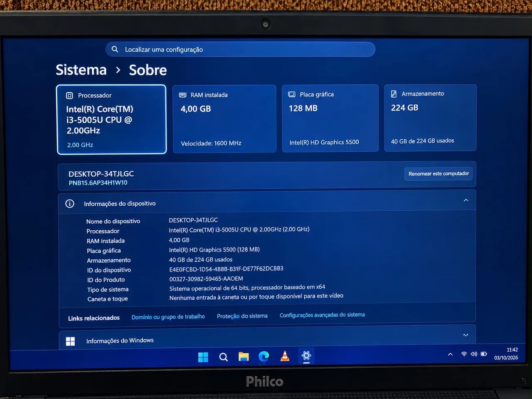The height and width of the screenshot is (399, 532).
Task: Open the Windows Start menu
Action: pos(203,357)
